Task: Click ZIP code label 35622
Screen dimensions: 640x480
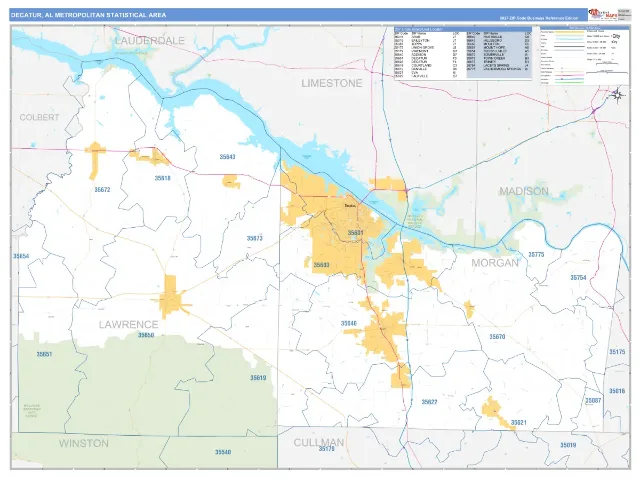Action: 429,402
